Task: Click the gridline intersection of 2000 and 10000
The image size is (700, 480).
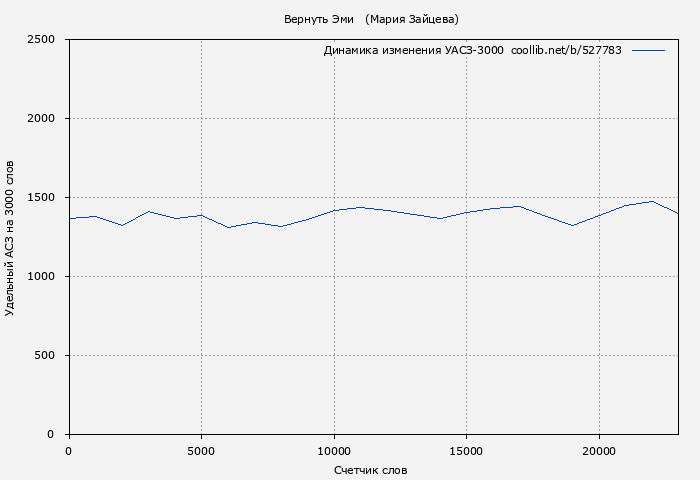Action: (x=333, y=119)
